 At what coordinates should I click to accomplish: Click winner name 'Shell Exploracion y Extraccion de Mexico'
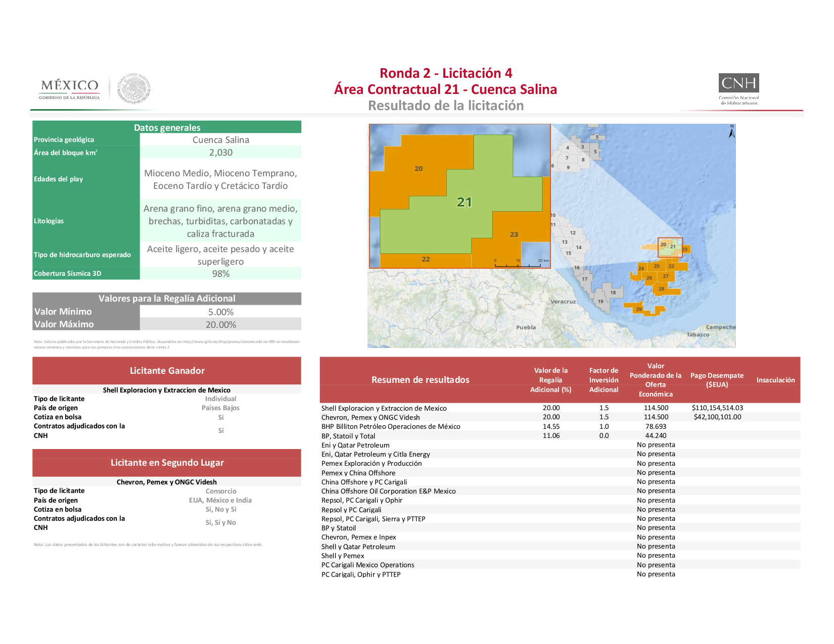(x=167, y=390)
